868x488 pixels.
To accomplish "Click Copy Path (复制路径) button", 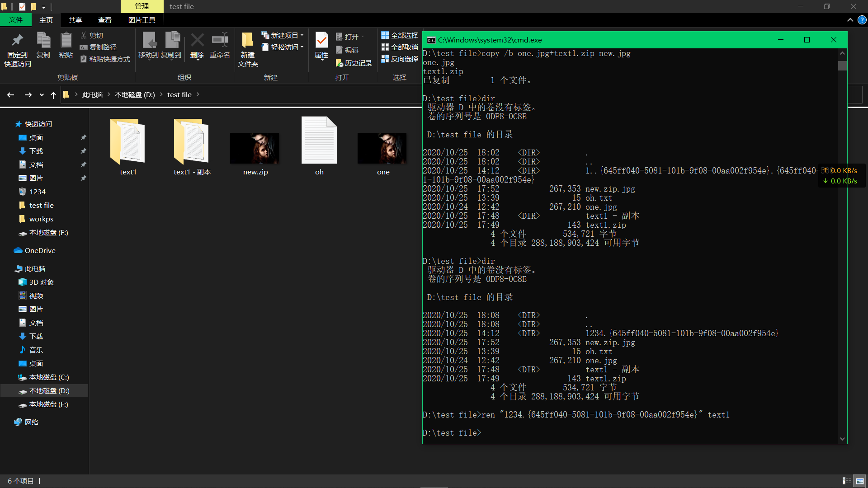I will [x=99, y=47].
